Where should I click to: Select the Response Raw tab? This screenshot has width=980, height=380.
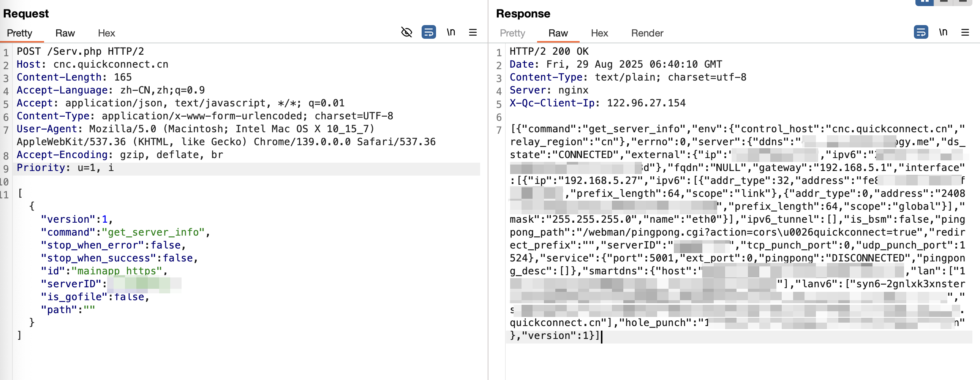tap(558, 33)
